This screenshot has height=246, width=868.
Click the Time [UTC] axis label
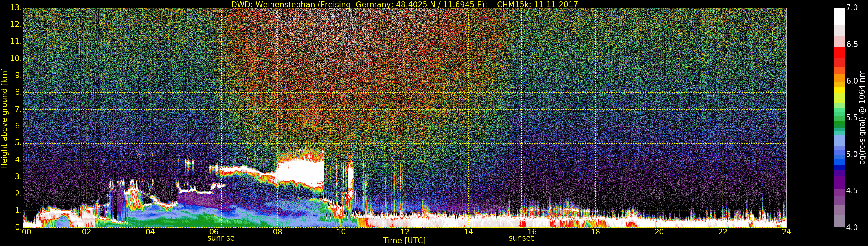click(404, 241)
